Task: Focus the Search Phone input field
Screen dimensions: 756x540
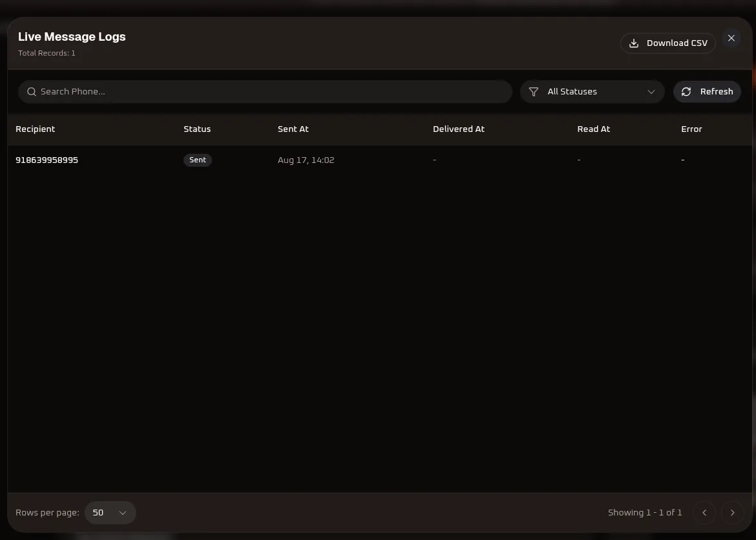Action: (265, 92)
